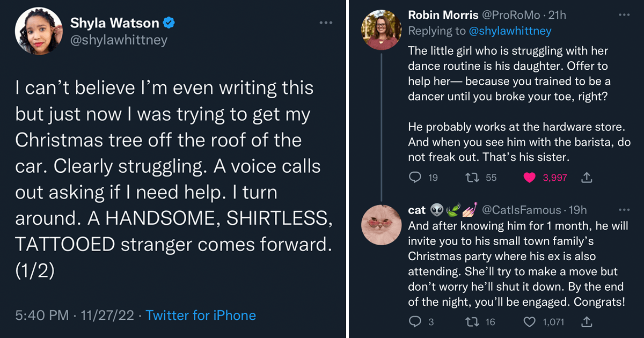Screen dimensions: 644x338
Task: Like cat's tweet with 1,071 likes
Action: tap(530, 322)
